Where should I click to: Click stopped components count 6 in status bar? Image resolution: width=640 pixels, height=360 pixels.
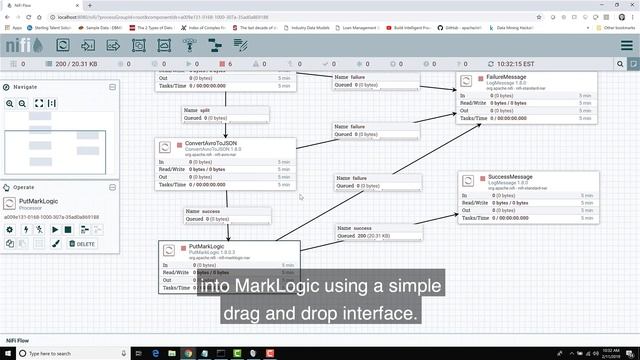226,64
